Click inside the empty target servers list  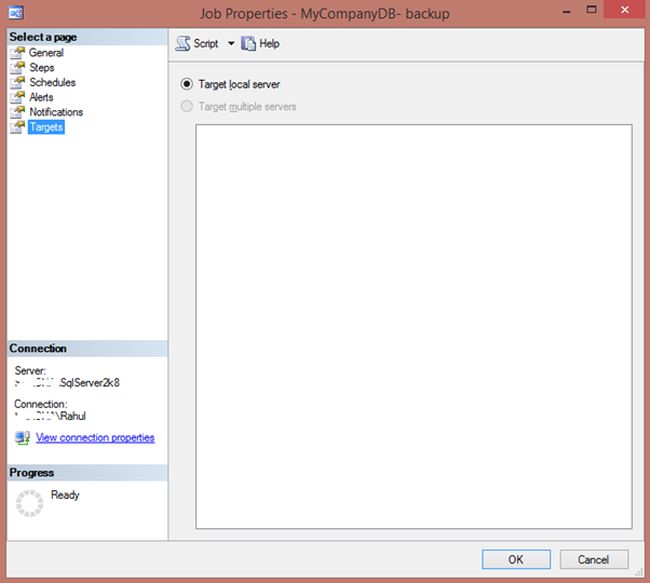pyautogui.click(x=414, y=326)
